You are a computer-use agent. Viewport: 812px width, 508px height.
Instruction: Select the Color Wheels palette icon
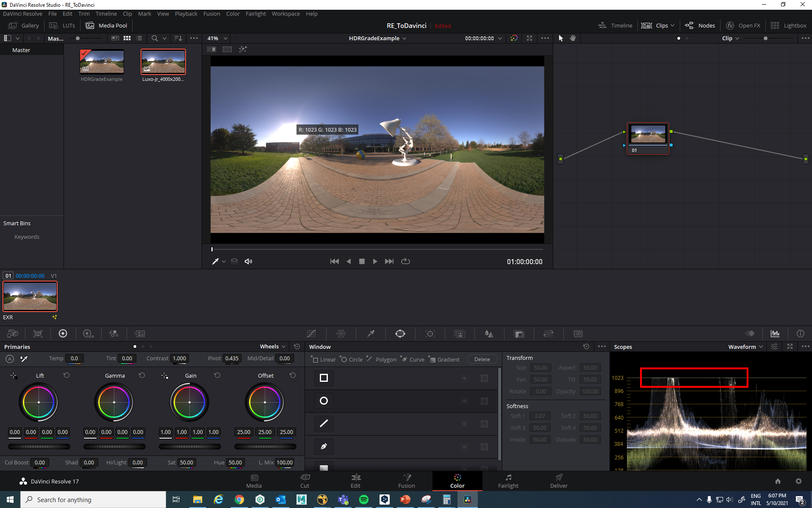[x=63, y=334]
